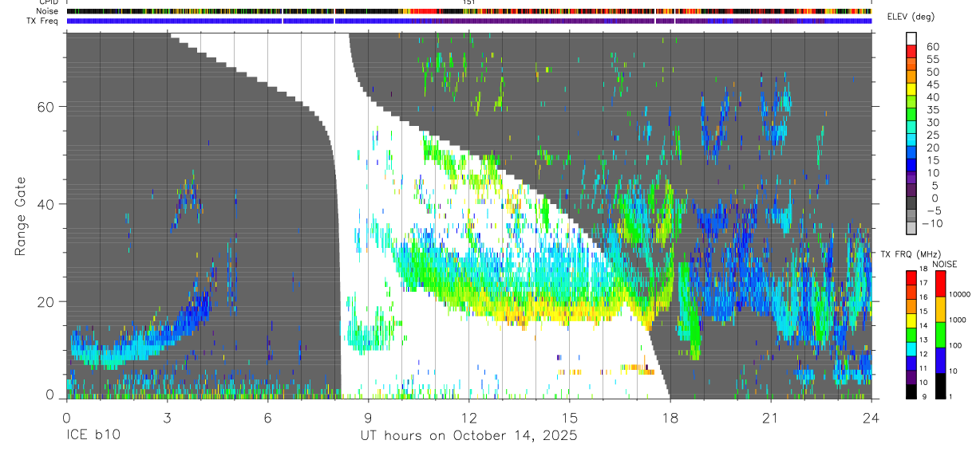Select red segment of the NOISE colorbar
The height and width of the screenshot is (452, 980).
point(940,284)
